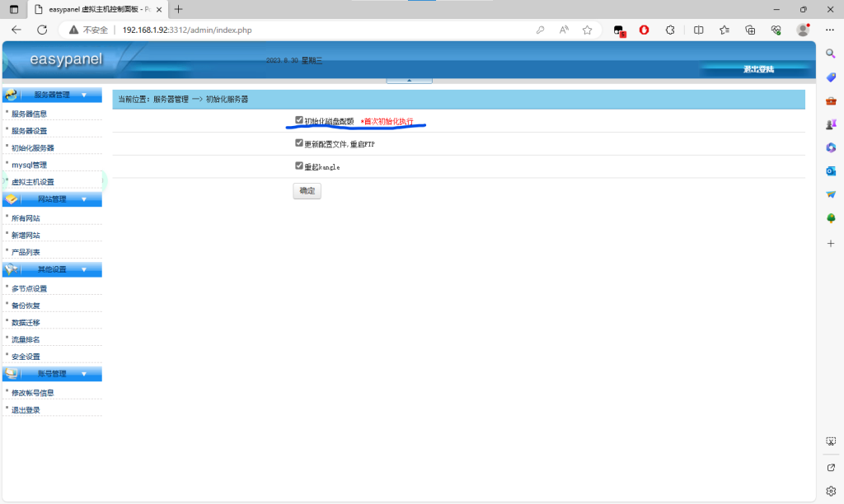Open the red Opera extension icon
Screen dimensions: 844x504
tap(645, 30)
